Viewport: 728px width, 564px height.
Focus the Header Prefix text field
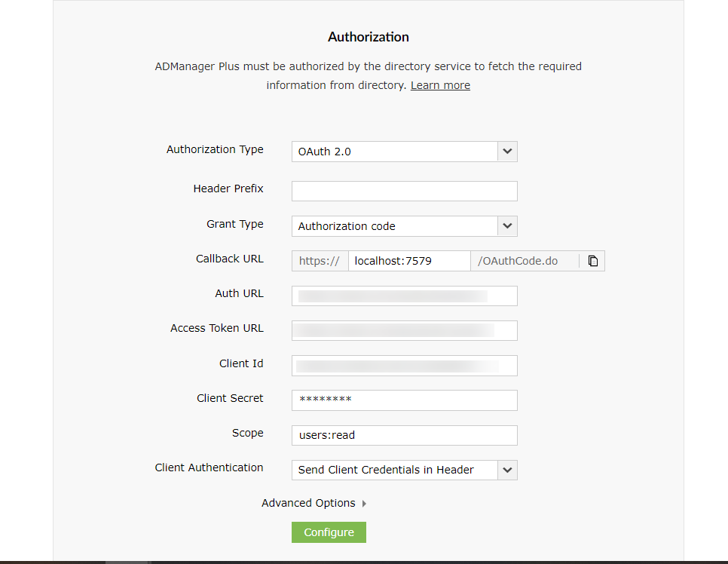[x=404, y=191]
